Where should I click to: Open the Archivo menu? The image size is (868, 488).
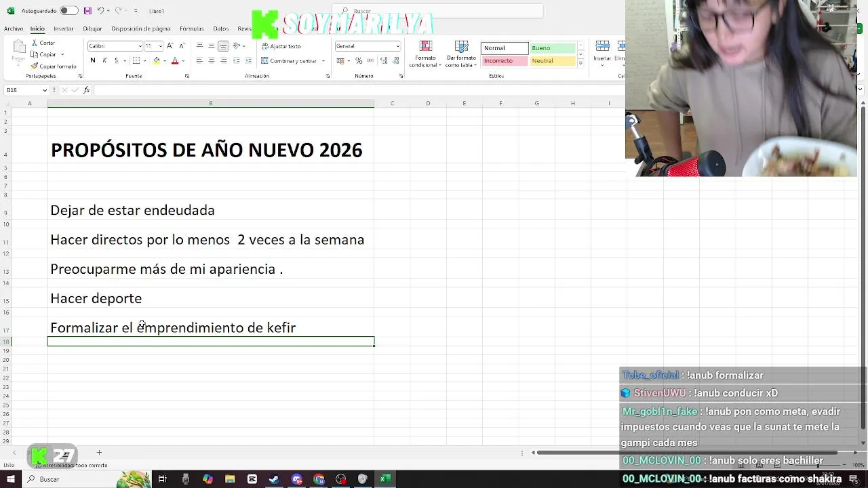pyautogui.click(x=14, y=28)
